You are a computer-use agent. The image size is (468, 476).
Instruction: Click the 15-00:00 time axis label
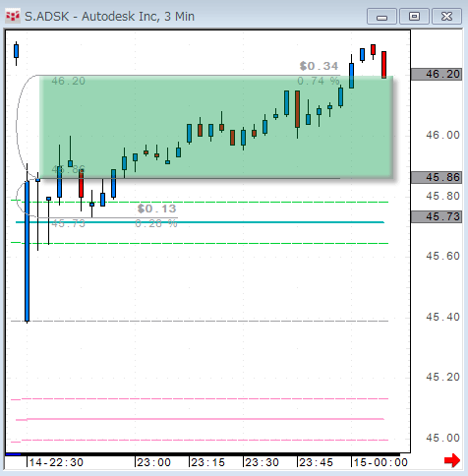click(380, 462)
